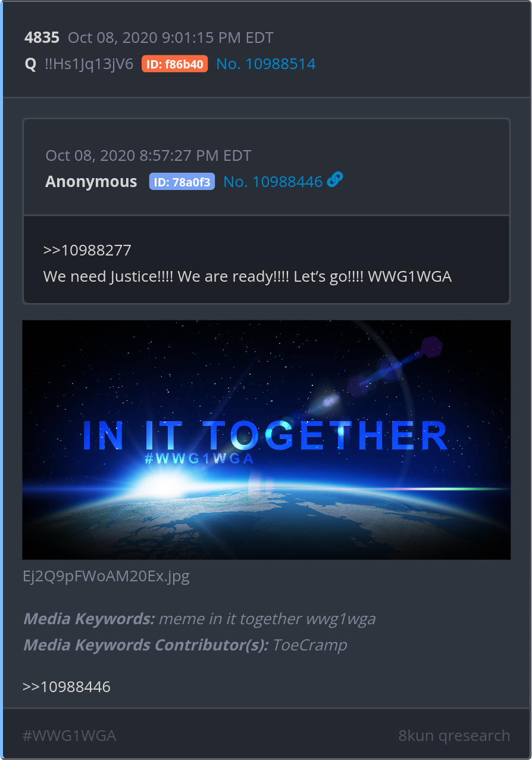Click the chain link icon beside No. 10988446
The image size is (532, 760).
click(335, 179)
